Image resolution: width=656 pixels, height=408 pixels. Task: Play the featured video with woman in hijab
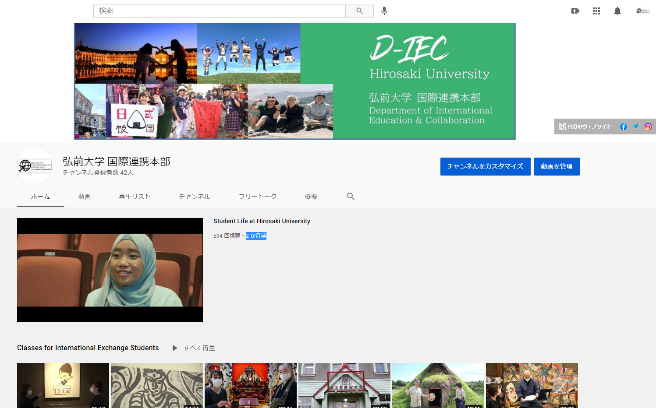point(110,270)
